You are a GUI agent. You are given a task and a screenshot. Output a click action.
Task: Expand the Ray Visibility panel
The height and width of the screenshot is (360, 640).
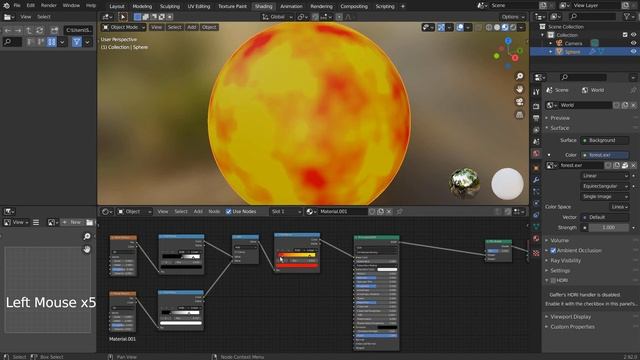[x=565, y=260]
